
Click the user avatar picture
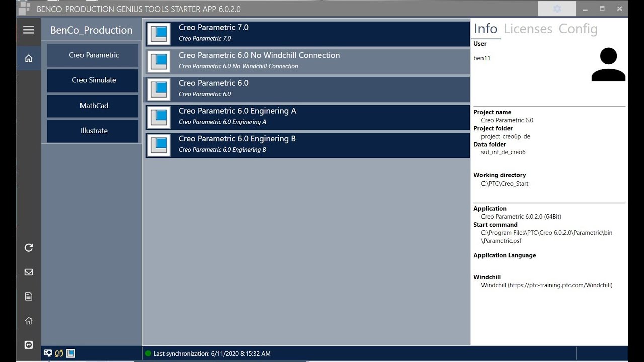click(x=608, y=64)
